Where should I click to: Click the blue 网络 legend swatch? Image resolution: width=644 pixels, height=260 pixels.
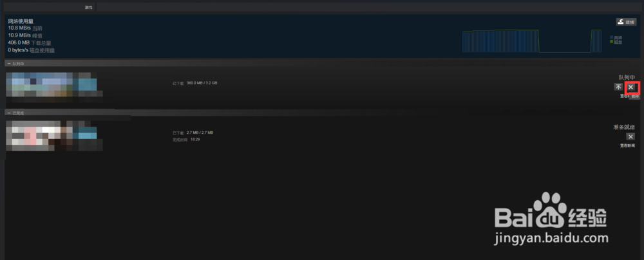(612, 37)
